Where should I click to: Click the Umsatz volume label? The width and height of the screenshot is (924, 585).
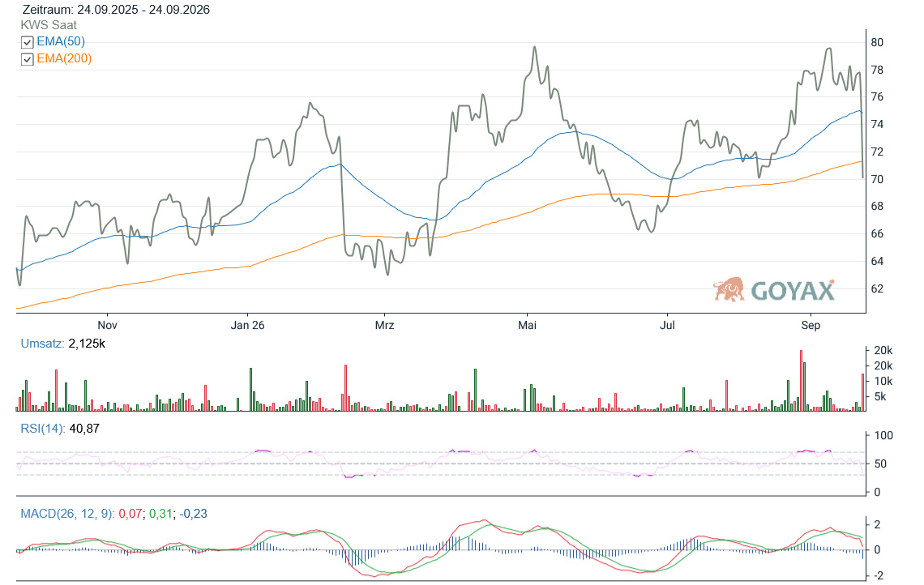pyautogui.click(x=42, y=344)
